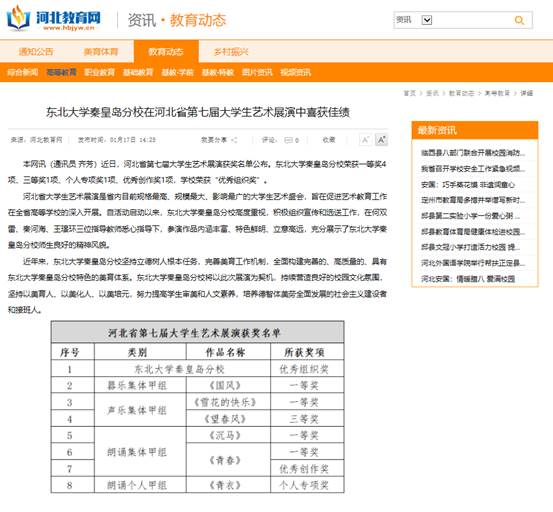This screenshot has height=512, width=553.
Task: Open news 我省召开学校安全工作紧急视频...
Action: click(473, 169)
